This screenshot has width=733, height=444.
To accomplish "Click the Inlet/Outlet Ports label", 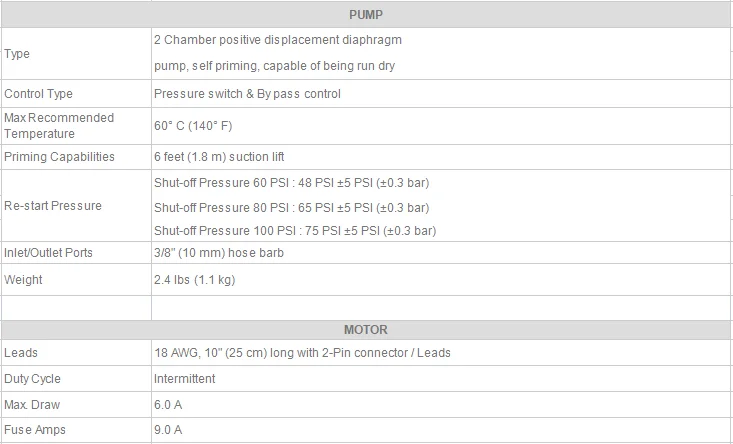I will pos(49,253).
